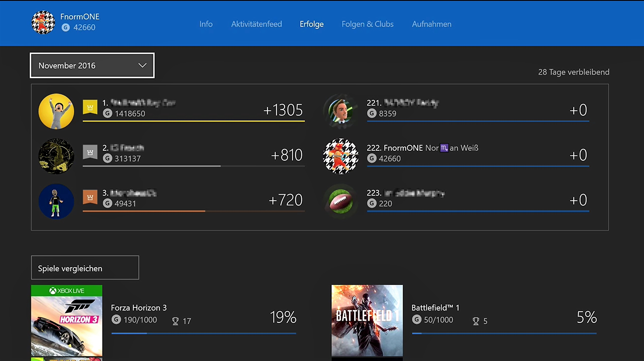
Task: Open the football avatar at rank 223
Action: 341,201
